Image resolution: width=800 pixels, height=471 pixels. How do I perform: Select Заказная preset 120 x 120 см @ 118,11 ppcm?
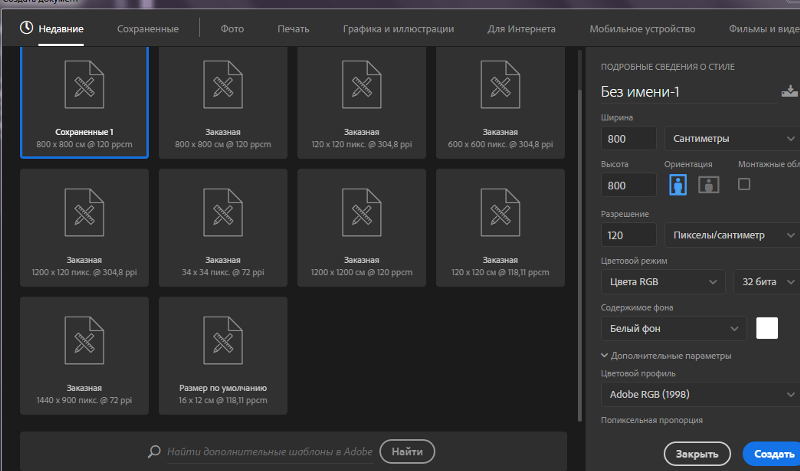point(501,228)
